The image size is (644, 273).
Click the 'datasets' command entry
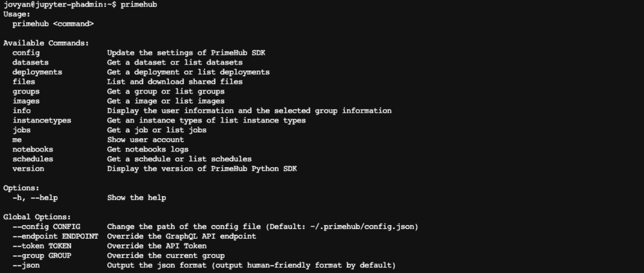point(30,62)
